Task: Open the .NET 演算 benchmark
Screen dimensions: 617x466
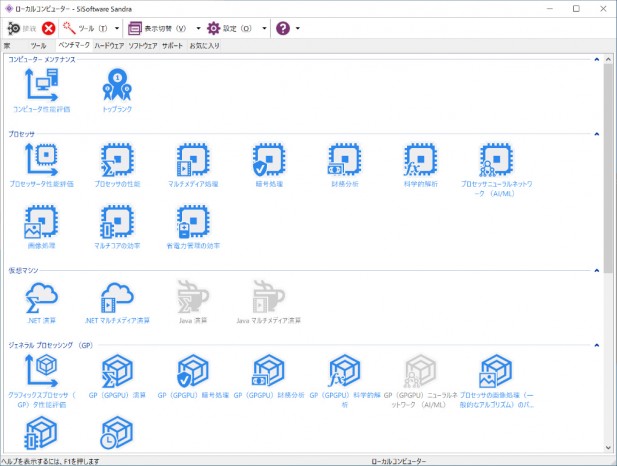Action: pos(41,296)
